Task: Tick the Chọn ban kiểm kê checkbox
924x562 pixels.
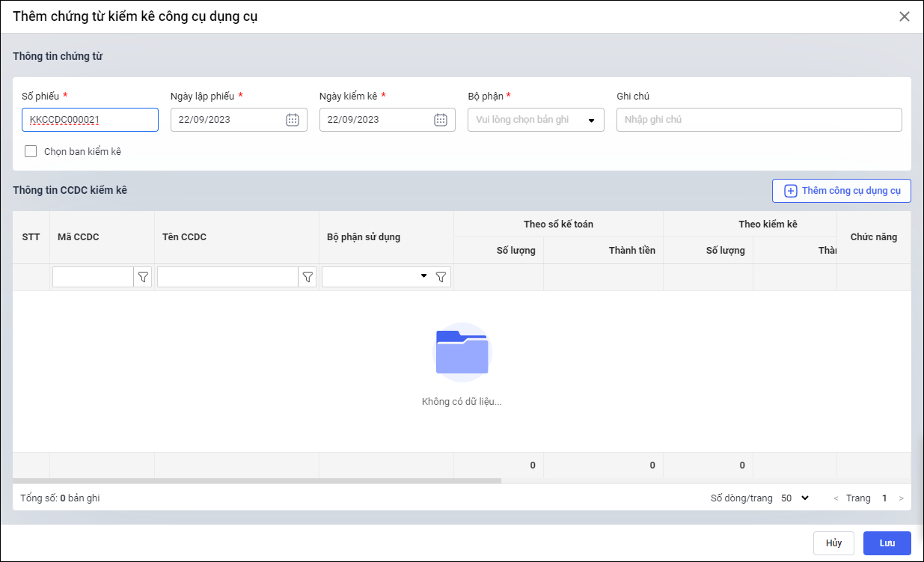Action: point(31,151)
